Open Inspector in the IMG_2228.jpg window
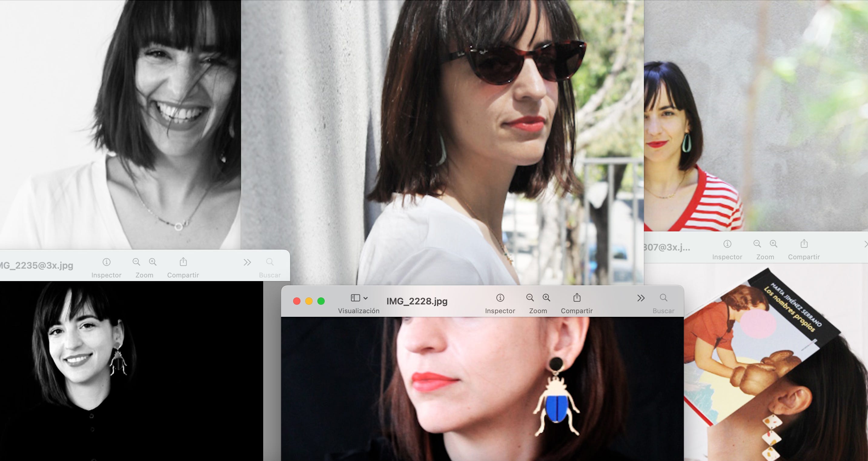868x461 pixels. point(500,298)
